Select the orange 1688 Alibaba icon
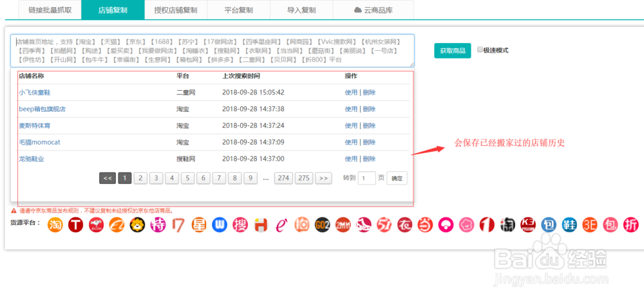The height and width of the screenshot is (301, 644). point(117,224)
